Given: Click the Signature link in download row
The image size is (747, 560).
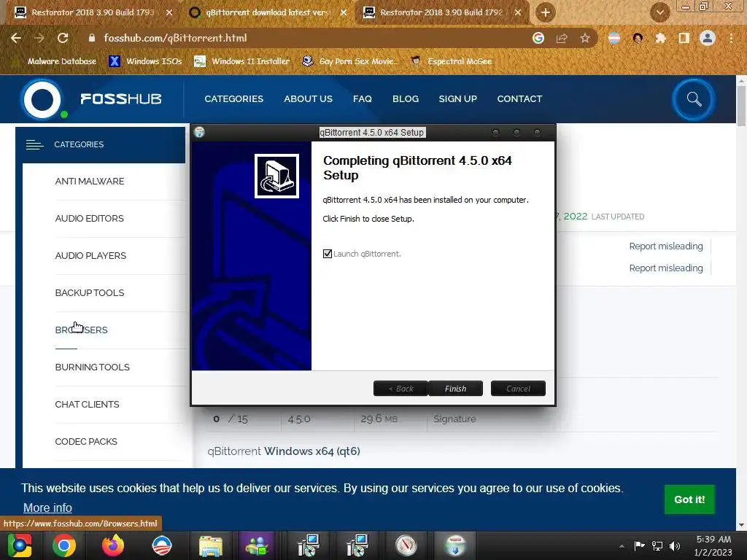Looking at the screenshot, I should point(454,419).
